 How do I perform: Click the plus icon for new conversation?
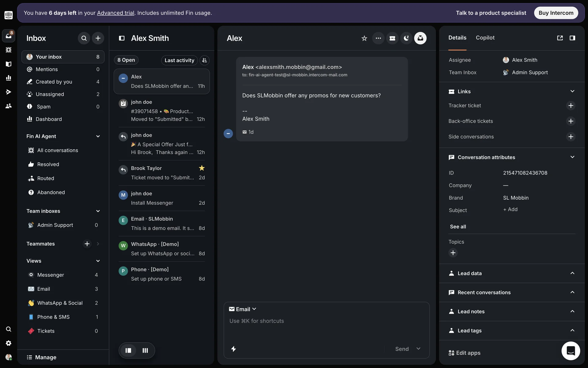[x=98, y=38]
